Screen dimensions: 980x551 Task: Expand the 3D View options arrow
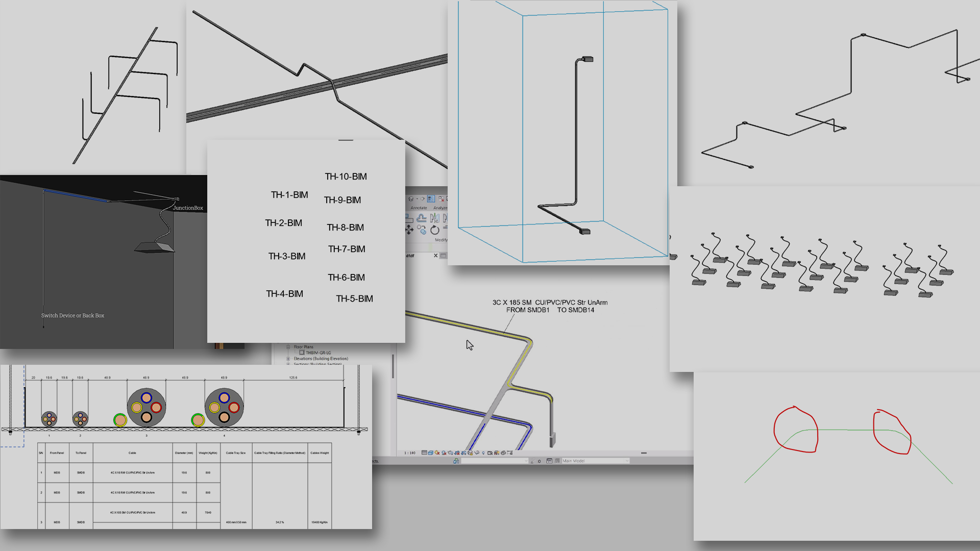click(417, 198)
